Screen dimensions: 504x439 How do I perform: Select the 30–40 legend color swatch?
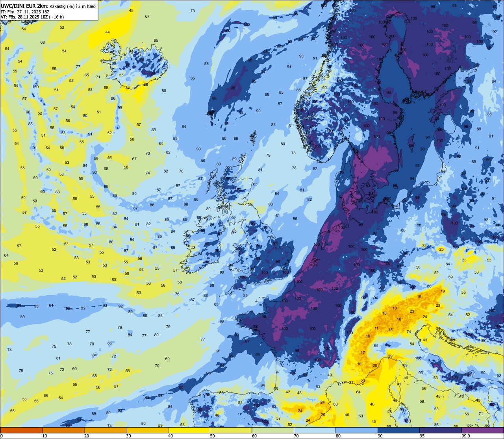pos(147,430)
